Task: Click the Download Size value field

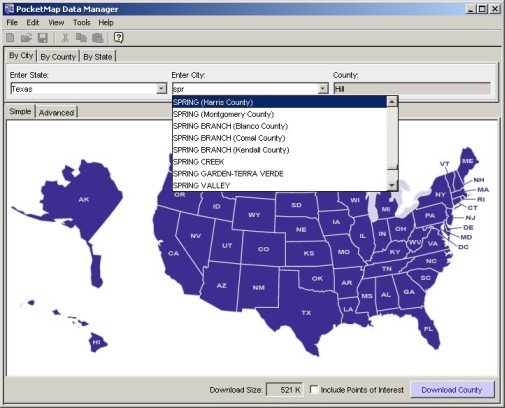Action: coord(284,390)
